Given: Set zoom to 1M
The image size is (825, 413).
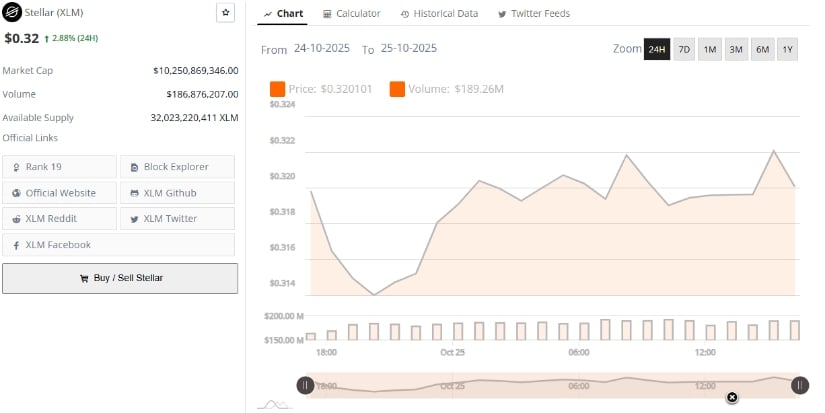Looking at the screenshot, I should pos(709,49).
